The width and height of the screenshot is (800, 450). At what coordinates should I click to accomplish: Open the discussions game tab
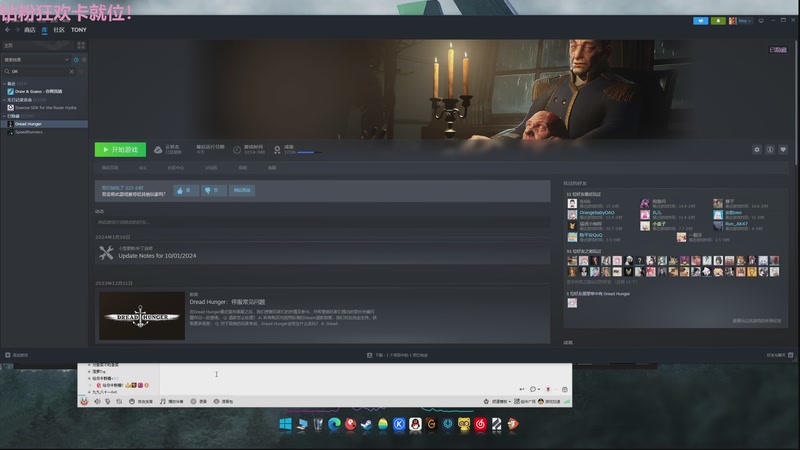point(211,168)
